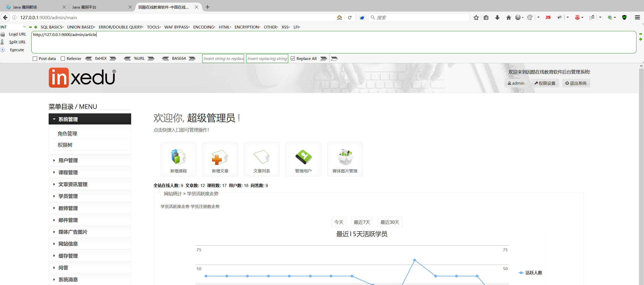
Task: Click the 退出系统 logout button
Action: click(576, 83)
